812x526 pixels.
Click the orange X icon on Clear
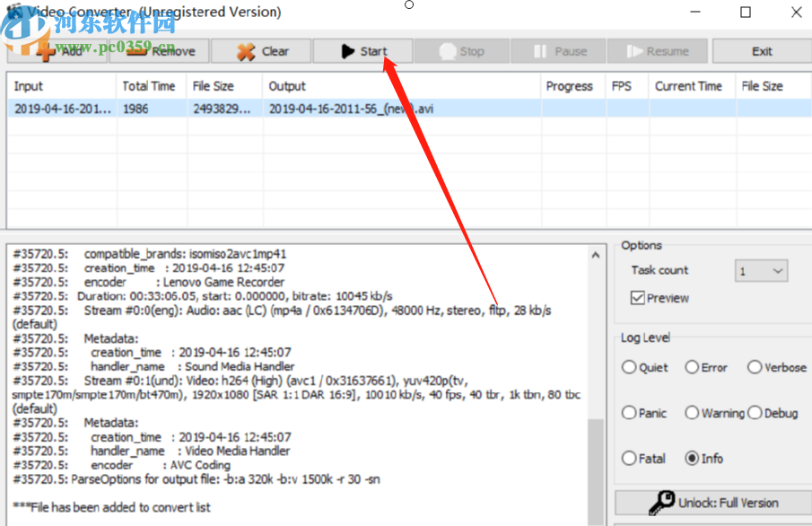(x=246, y=52)
